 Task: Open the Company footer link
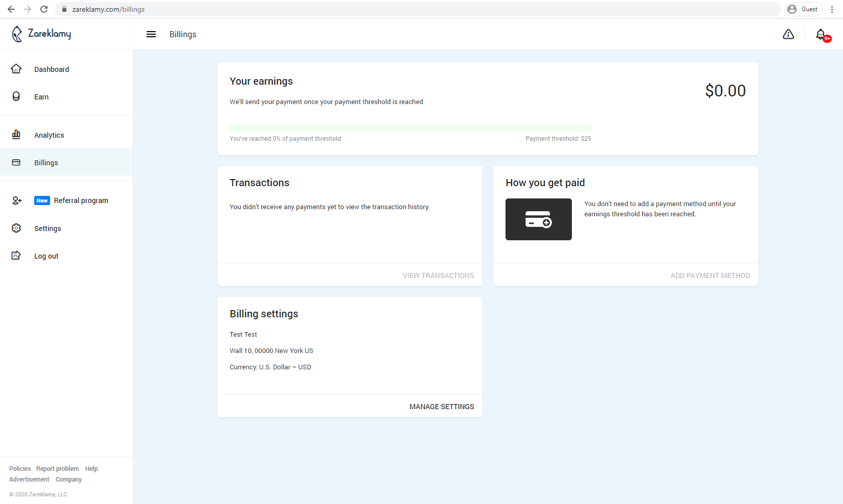tap(68, 480)
